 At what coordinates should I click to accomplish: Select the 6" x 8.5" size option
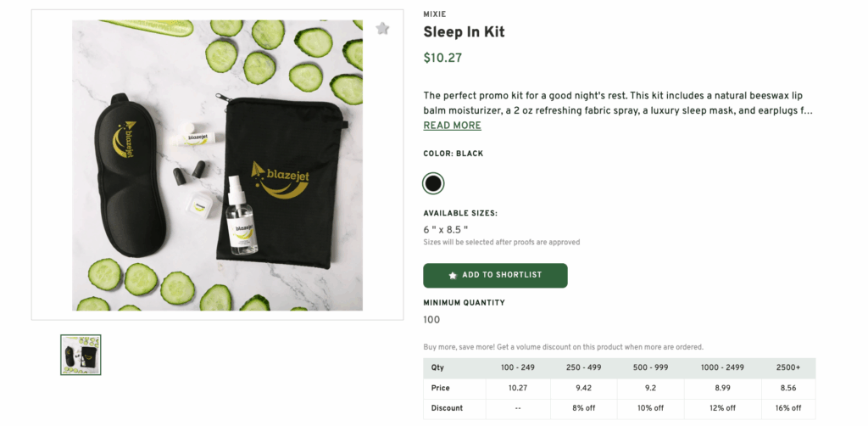[446, 229]
